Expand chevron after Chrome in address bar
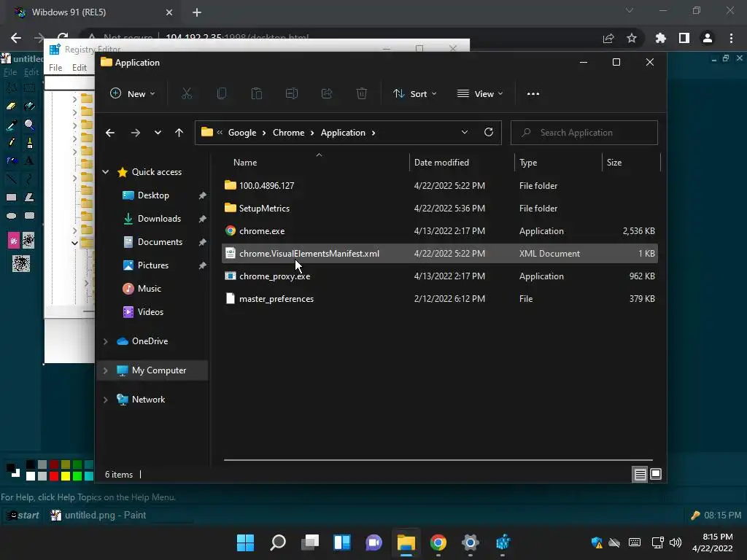 312,133
